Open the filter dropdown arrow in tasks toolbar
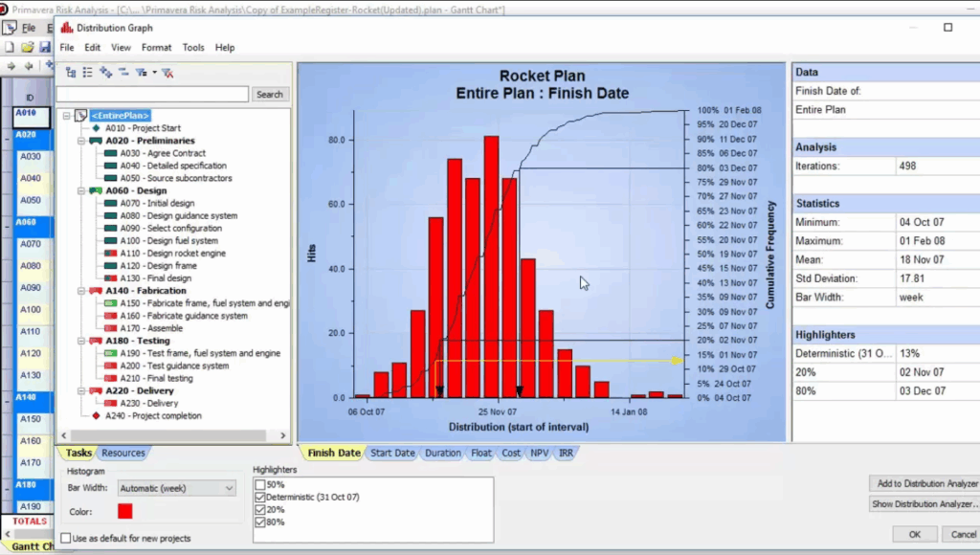 point(154,73)
